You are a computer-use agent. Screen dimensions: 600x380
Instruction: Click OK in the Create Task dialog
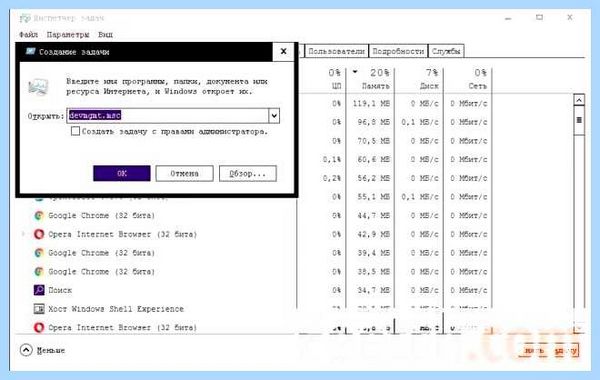tap(122, 173)
